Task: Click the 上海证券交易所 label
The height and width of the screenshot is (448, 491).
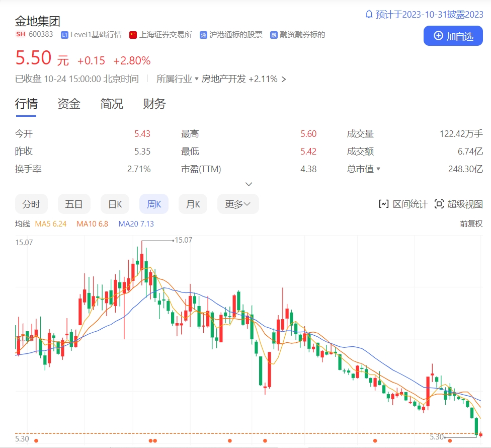Action: point(166,35)
